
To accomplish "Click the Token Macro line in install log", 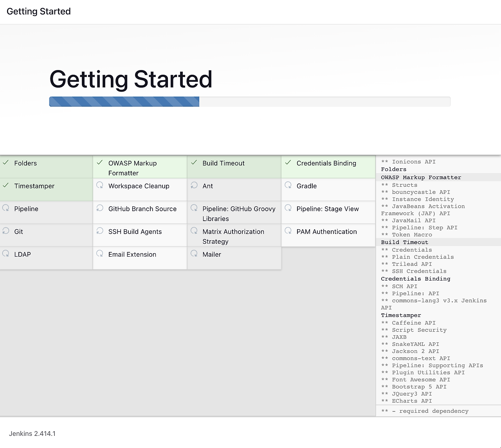I will coord(407,234).
